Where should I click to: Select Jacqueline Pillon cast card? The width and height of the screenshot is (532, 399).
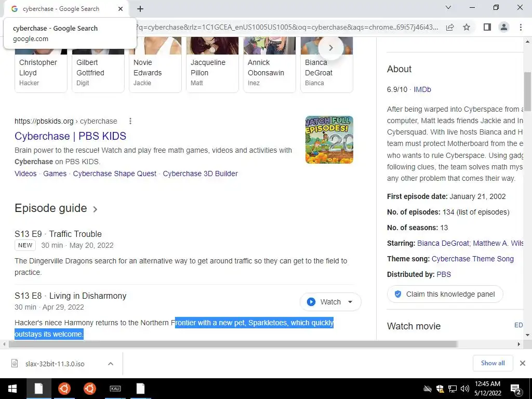point(212,64)
